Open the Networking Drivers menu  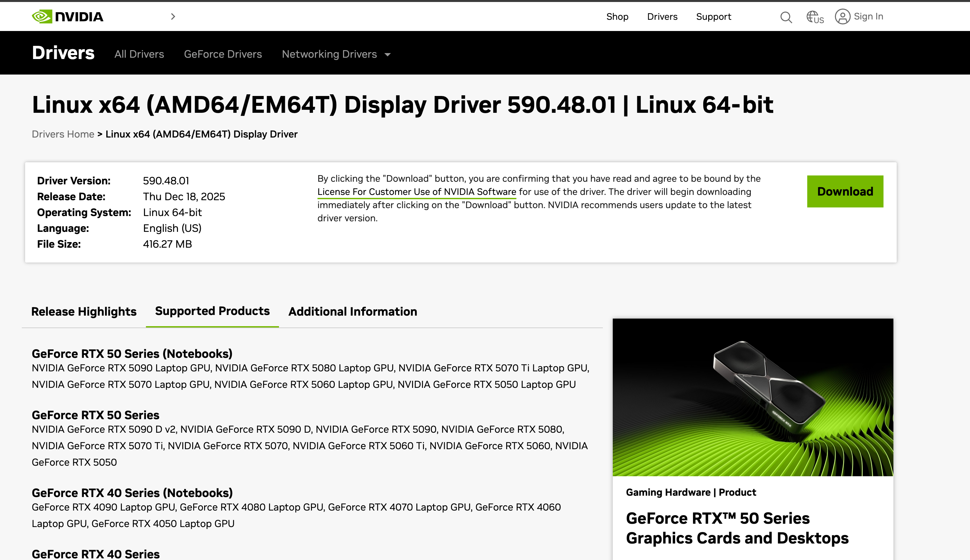coord(329,54)
